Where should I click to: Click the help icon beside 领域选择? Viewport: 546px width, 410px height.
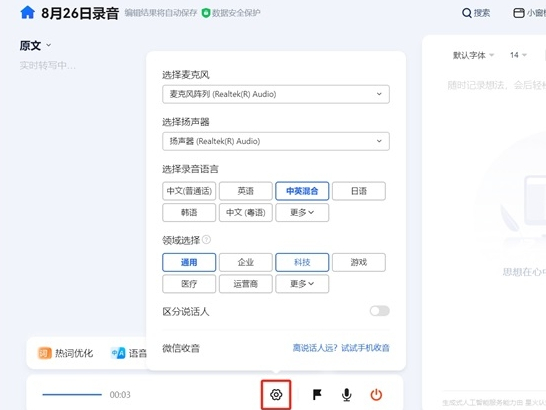206,240
